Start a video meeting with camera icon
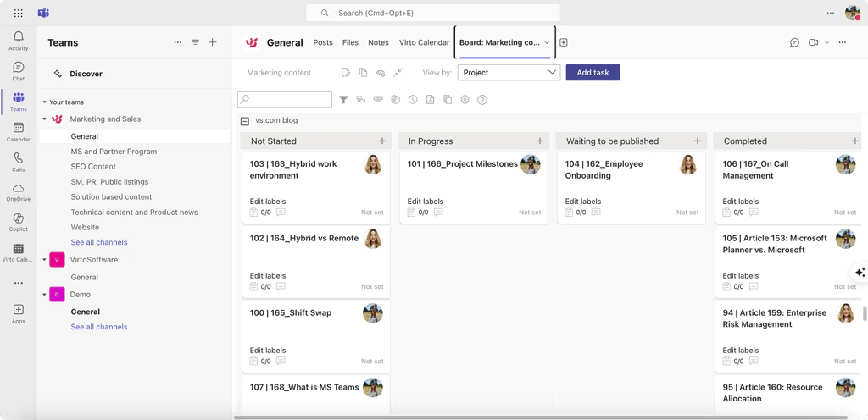Viewport: 868px width, 420px height. (813, 42)
